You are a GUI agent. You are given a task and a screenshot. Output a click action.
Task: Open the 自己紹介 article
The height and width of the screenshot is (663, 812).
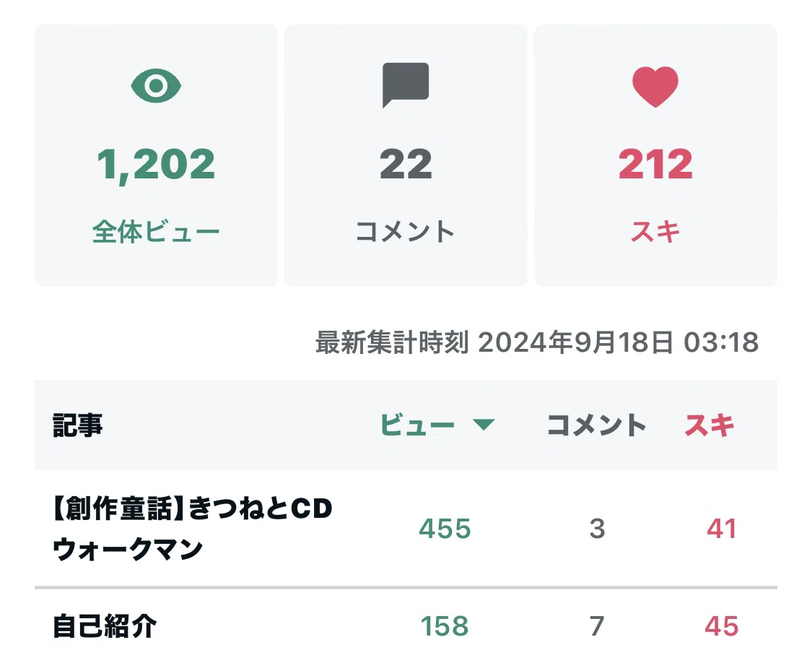tap(105, 626)
